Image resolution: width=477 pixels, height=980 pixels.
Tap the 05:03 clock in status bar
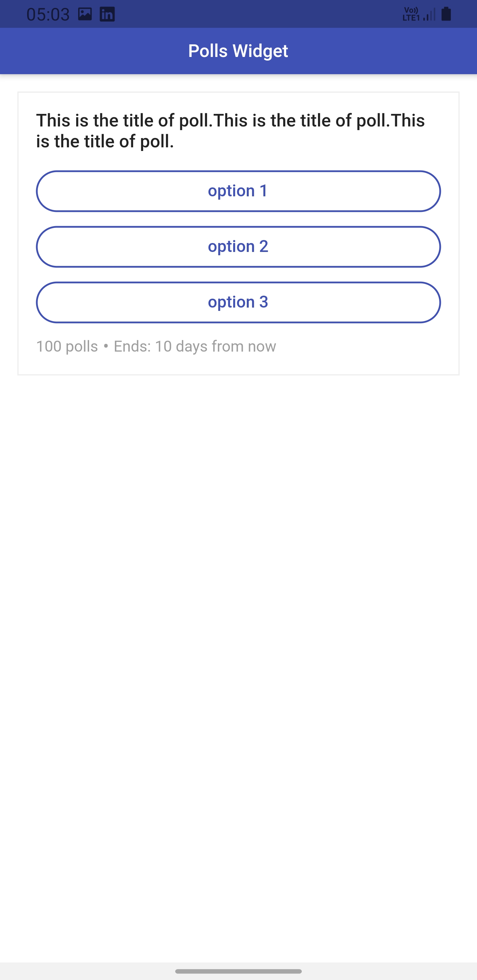click(48, 15)
